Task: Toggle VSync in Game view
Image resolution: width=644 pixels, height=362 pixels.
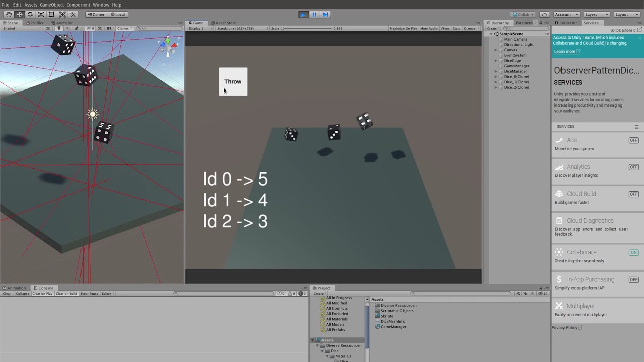Action: [x=445, y=28]
